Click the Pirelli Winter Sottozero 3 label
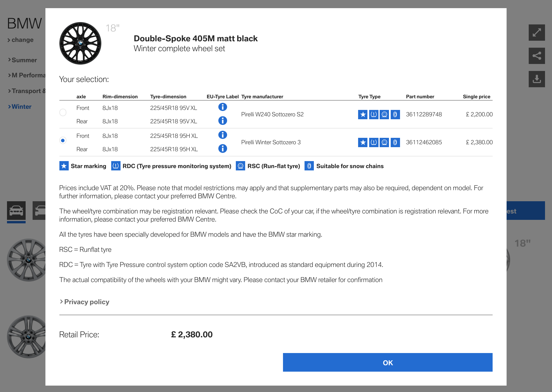This screenshot has height=392, width=552. pyautogui.click(x=271, y=142)
